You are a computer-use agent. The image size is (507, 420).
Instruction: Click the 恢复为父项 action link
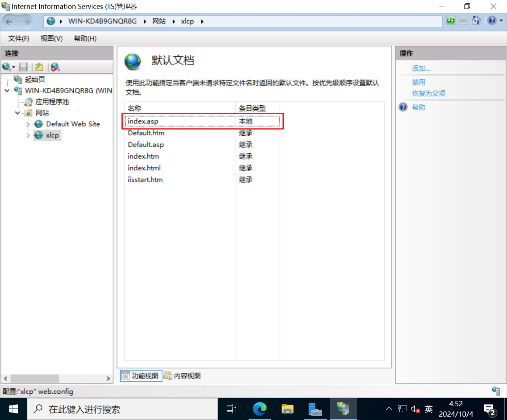pyautogui.click(x=429, y=94)
